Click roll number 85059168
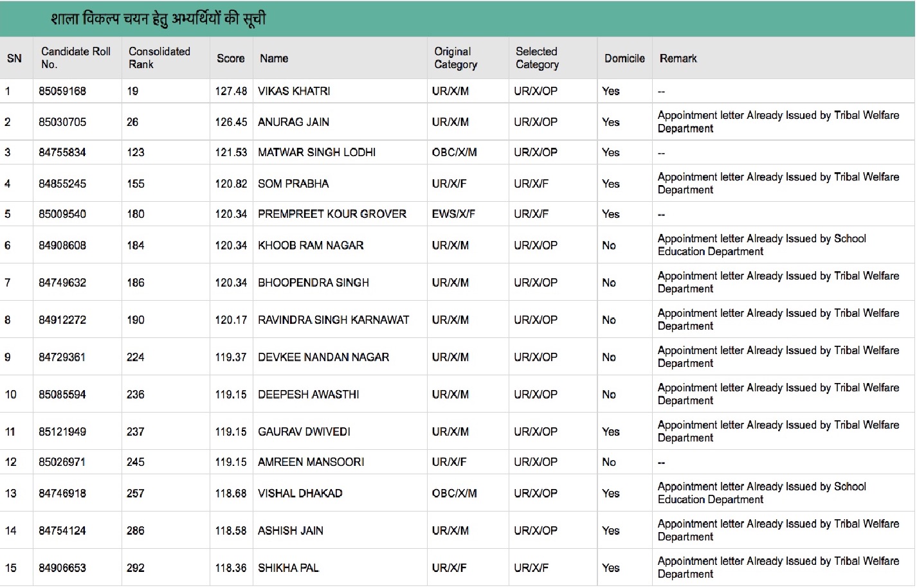Viewport: 917px width, 588px height. 62,91
